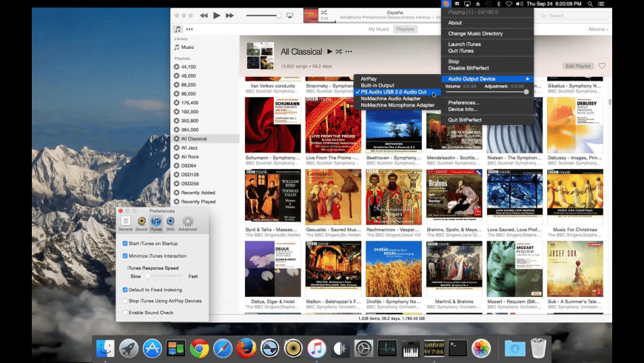Adjust the iTunes Response Speed slider
The height and width of the screenshot is (363, 644).
[x=155, y=276]
